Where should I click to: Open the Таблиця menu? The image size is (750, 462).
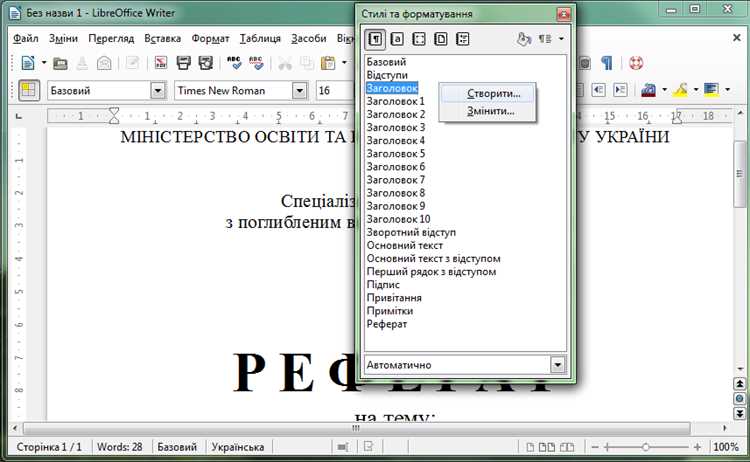click(260, 38)
